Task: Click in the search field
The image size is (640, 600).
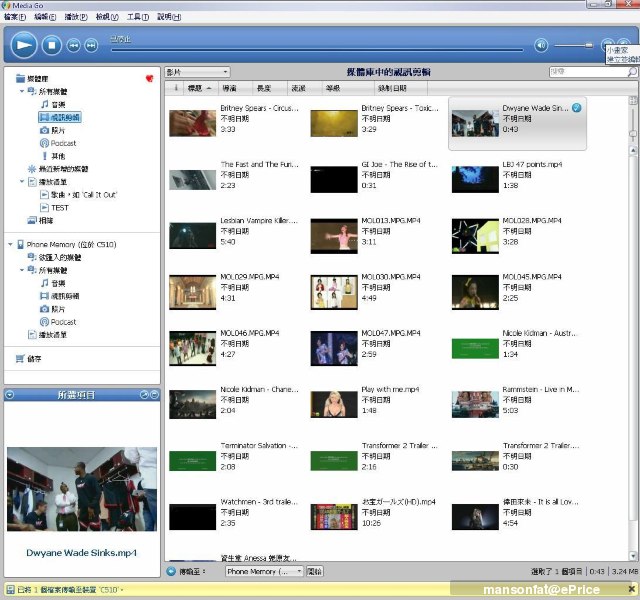Action: 588,72
